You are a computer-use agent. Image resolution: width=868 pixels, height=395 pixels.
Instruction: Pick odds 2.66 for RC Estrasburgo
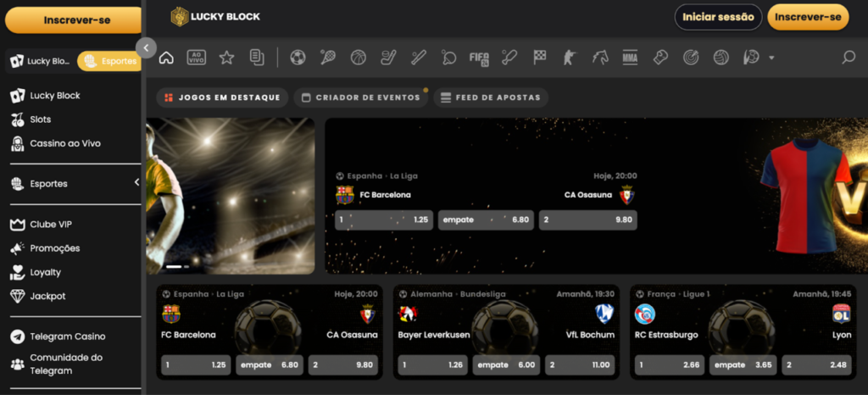[670, 365]
